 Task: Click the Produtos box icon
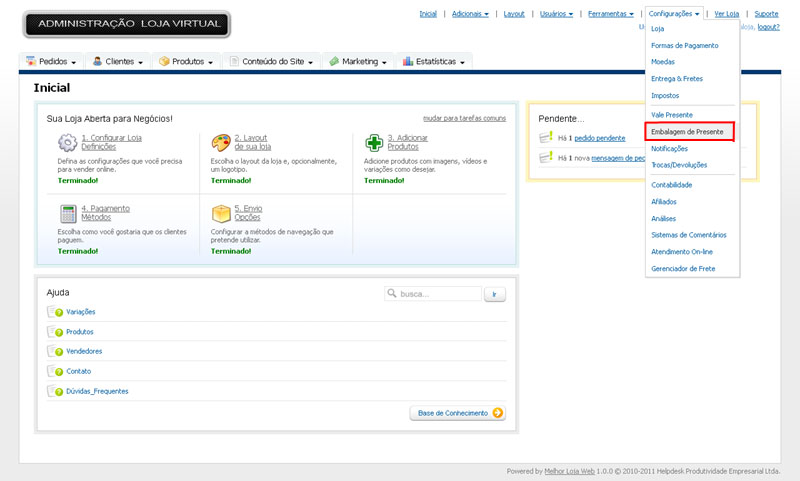pyautogui.click(x=164, y=61)
